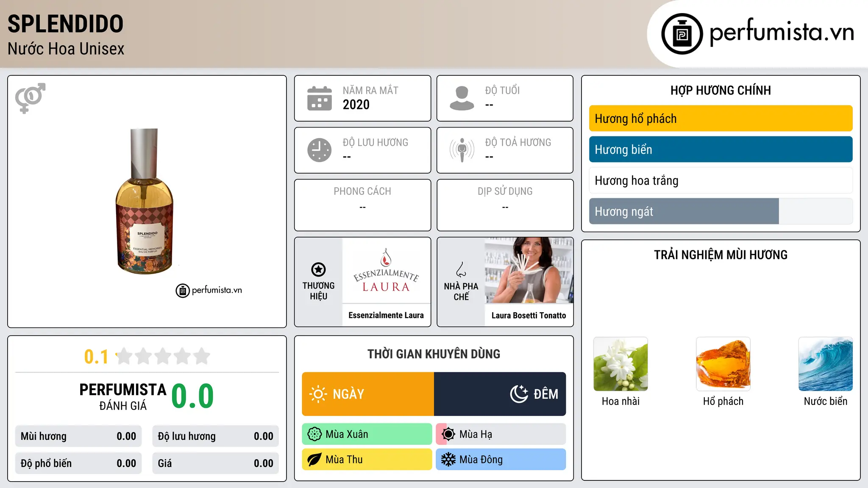Viewport: 868px width, 488px height.
Task: Click the TRẢI NGHIỆM MÙI HƯƠNG heading
Action: click(x=721, y=255)
